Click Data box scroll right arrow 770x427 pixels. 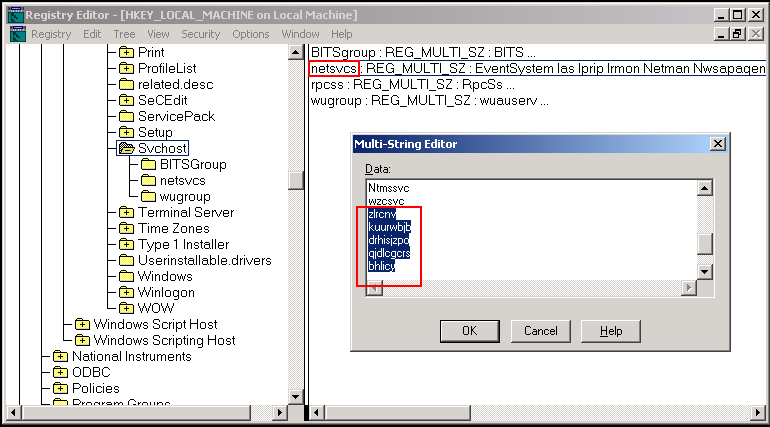pyautogui.click(x=688, y=288)
